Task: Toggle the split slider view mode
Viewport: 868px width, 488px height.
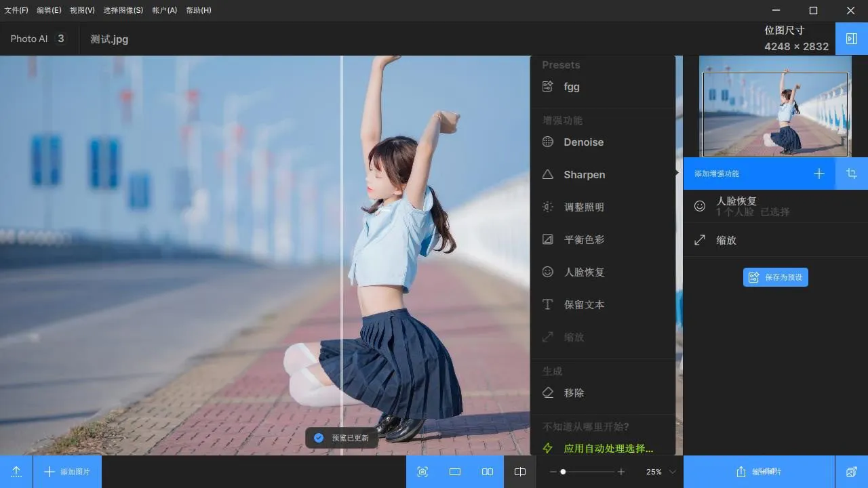Action: tap(520, 472)
